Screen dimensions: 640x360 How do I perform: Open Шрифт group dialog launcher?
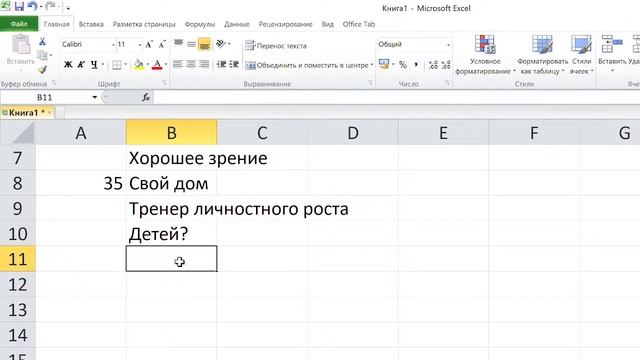pyautogui.click(x=164, y=83)
